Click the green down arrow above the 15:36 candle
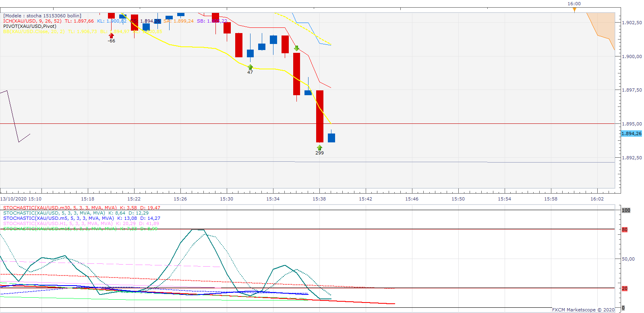Image resolution: width=644 pixels, height=313 pixels. (x=297, y=48)
